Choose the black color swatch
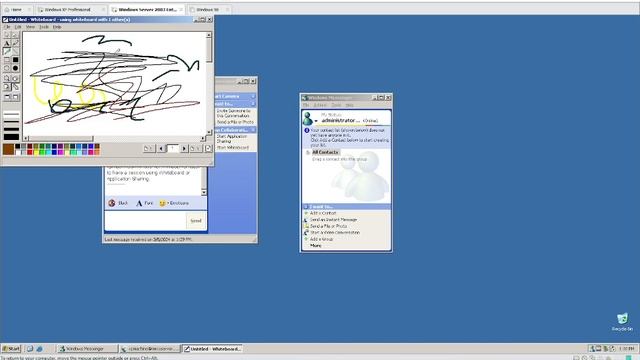640x360 pixels. 18,146
